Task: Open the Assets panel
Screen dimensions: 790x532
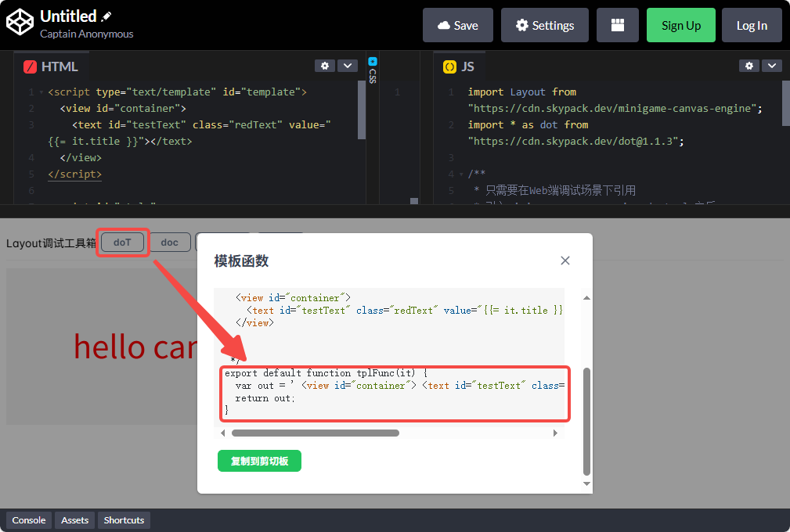Action: click(x=75, y=520)
